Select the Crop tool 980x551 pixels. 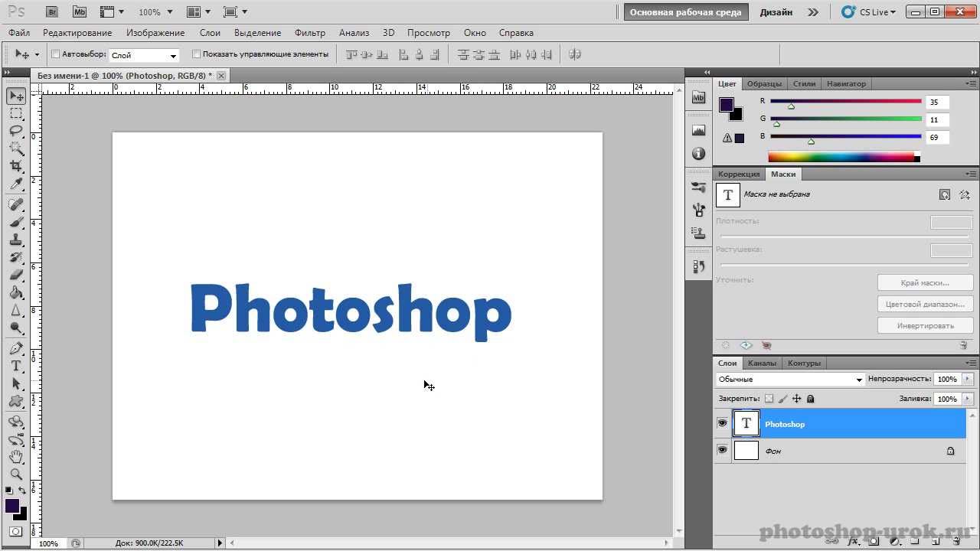[x=16, y=166]
